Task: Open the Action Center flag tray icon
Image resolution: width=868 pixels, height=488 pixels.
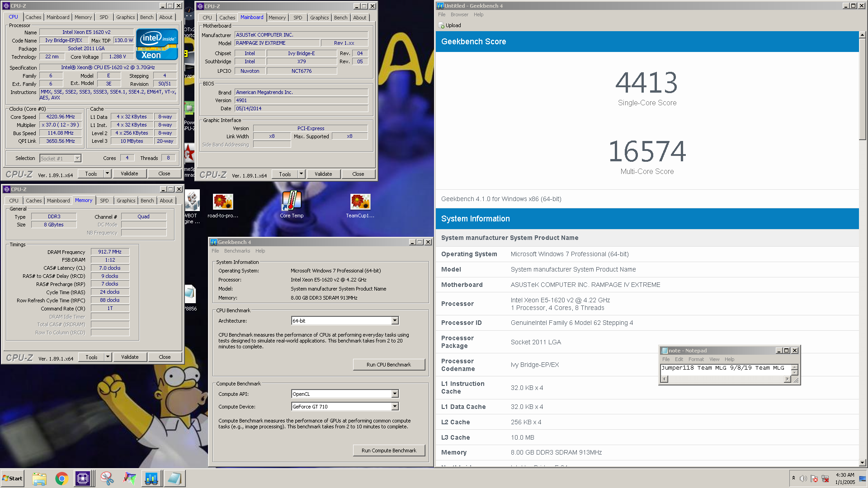Action: tap(814, 479)
